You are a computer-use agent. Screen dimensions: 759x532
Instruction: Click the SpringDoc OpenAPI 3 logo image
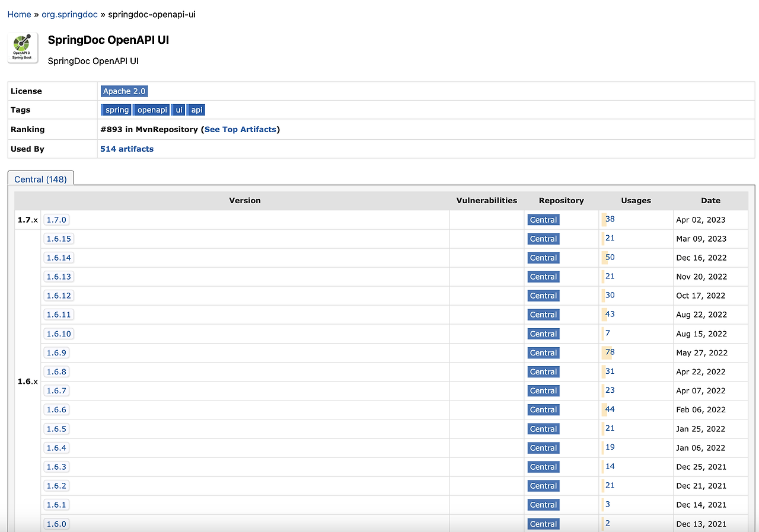pyautogui.click(x=24, y=48)
